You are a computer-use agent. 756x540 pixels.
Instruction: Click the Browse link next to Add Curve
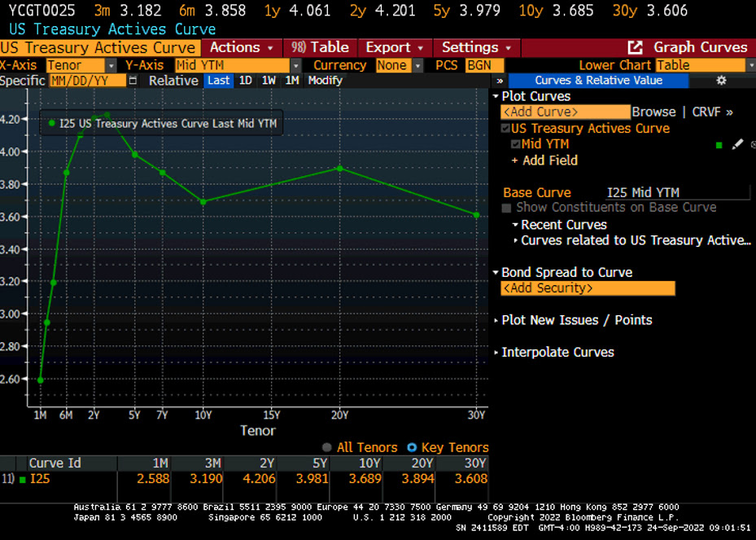[x=653, y=112]
